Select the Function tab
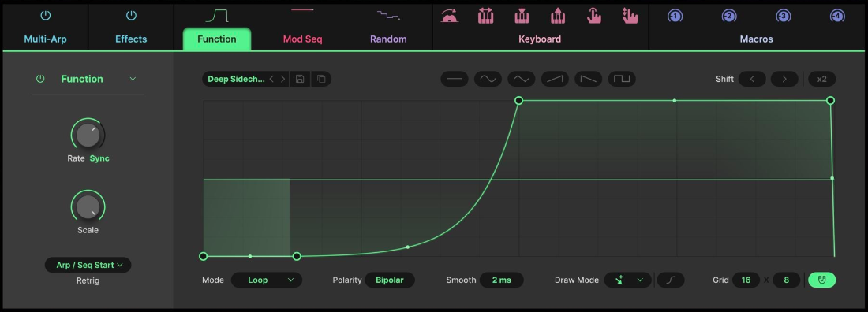Screen dimensions: 868x312 [217, 39]
